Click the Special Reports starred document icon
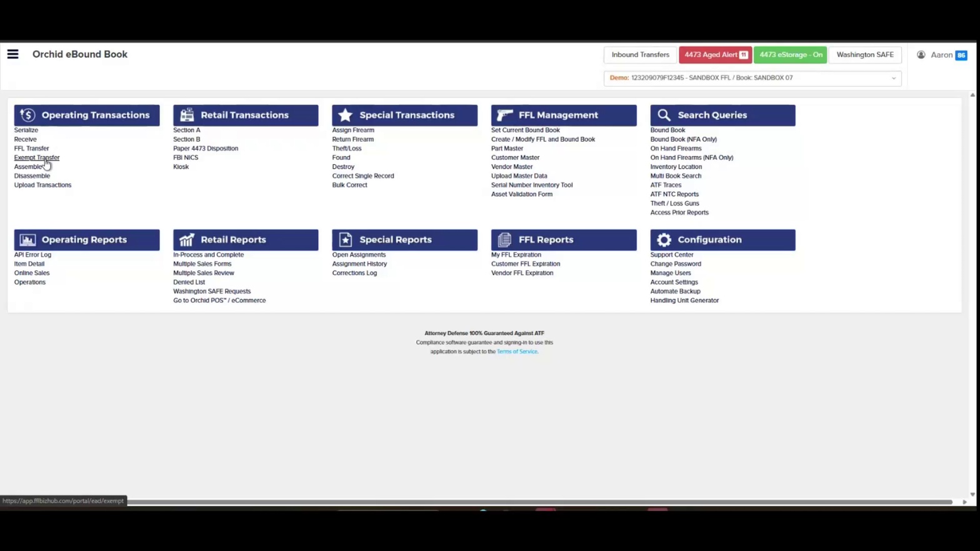Screen dimensions: 980x551 point(346,240)
